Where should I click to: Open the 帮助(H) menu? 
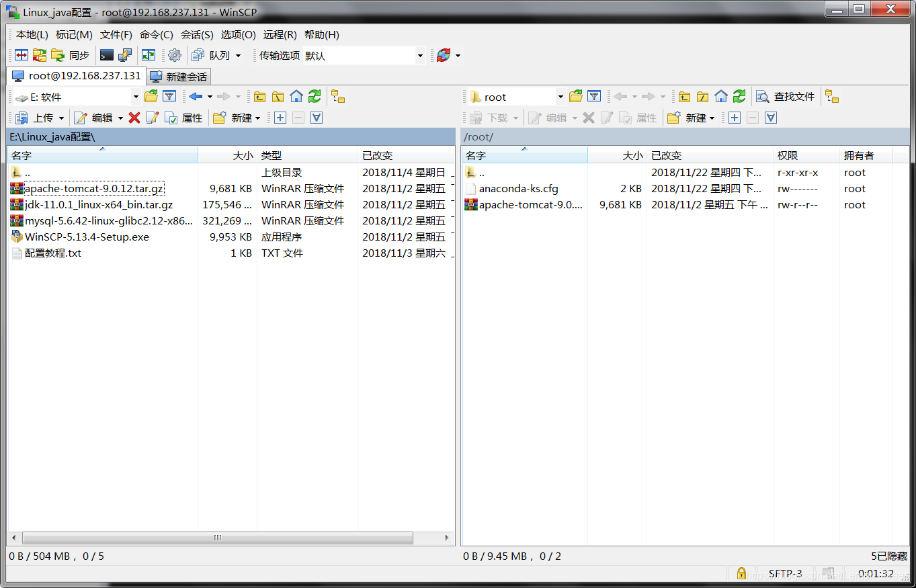322,35
